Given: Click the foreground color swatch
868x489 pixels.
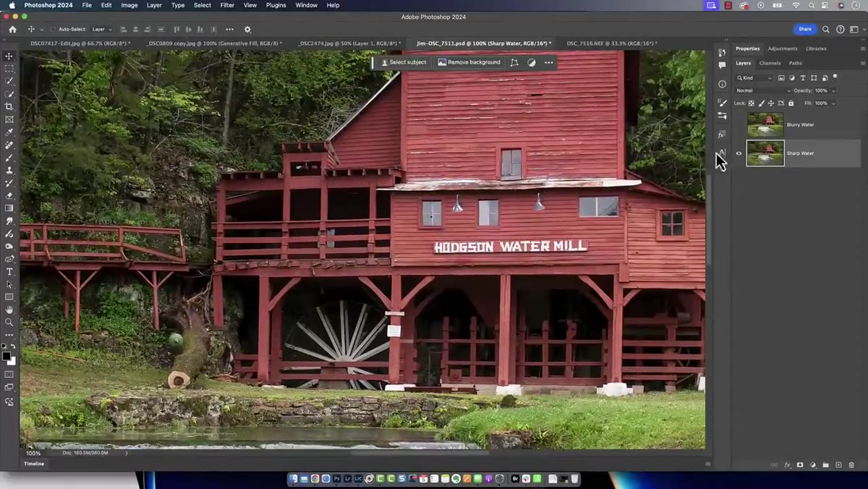Looking at the screenshot, I should coord(7,356).
